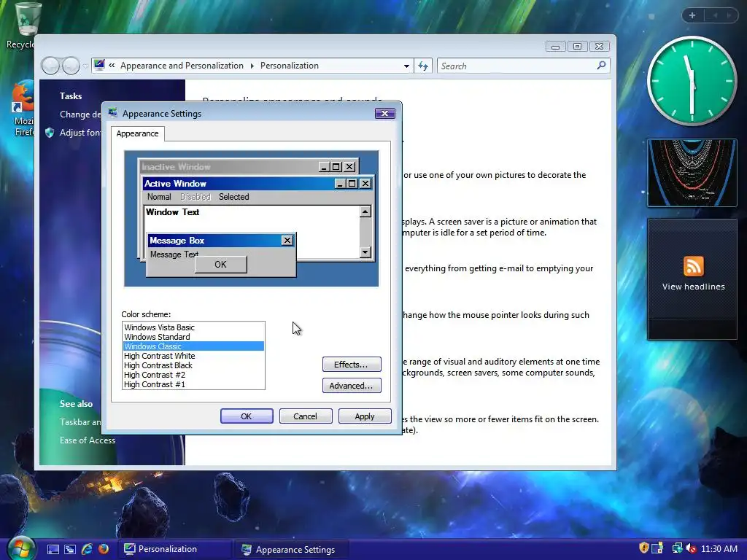Choose the Windows Classic color scheme
Viewport: 747px width, 560px height.
[x=193, y=346]
